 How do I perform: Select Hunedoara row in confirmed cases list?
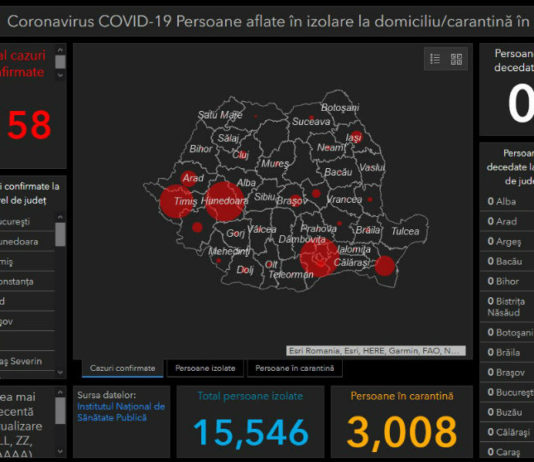[27, 242]
